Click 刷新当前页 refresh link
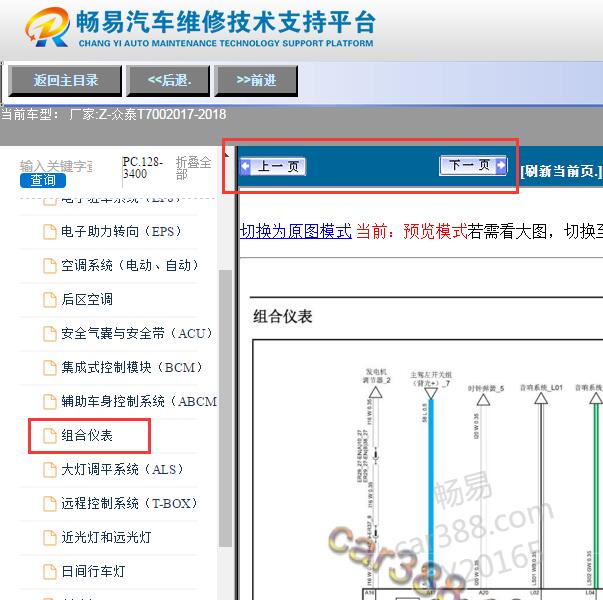The image size is (603, 600). point(561,171)
